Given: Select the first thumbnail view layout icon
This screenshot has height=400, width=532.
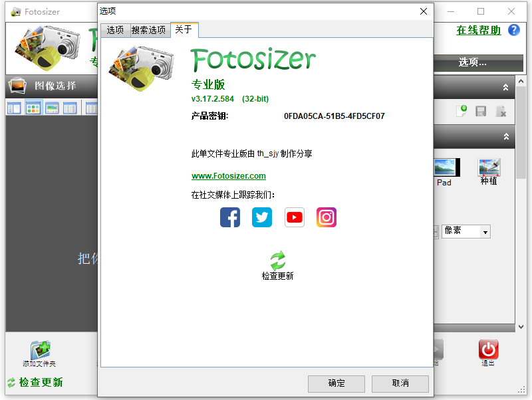Looking at the screenshot, I should point(14,108).
